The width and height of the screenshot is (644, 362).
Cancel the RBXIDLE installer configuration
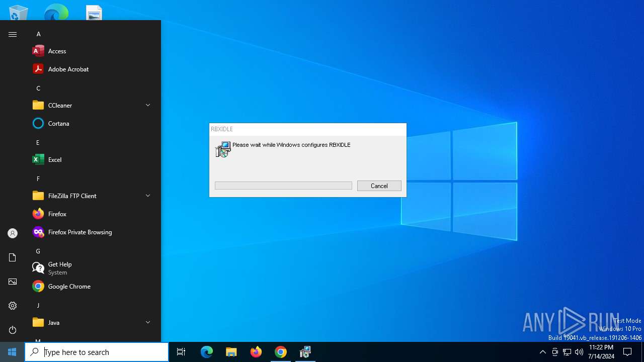click(x=379, y=186)
